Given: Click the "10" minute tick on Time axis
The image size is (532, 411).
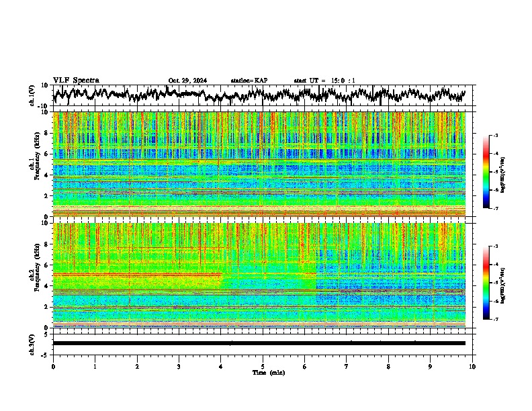Looking at the screenshot, I should click(472, 367).
